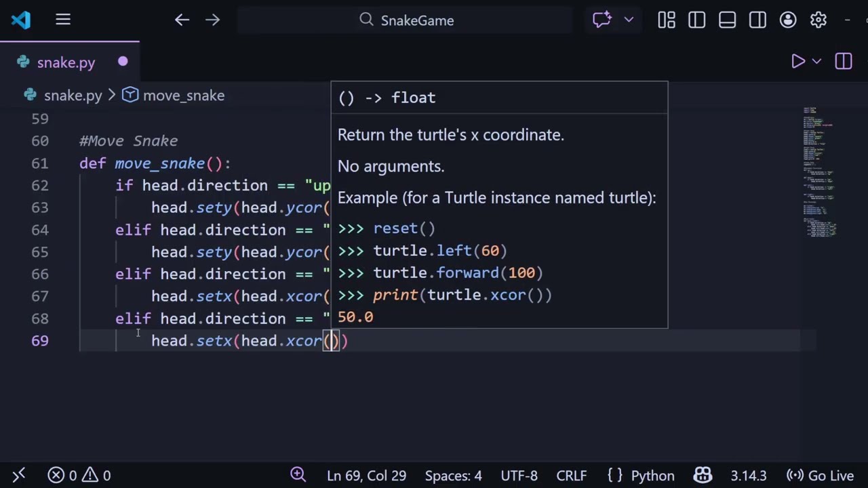Viewport: 868px width, 488px height.
Task: Click snake.py in the breadcrumb
Action: (73, 96)
